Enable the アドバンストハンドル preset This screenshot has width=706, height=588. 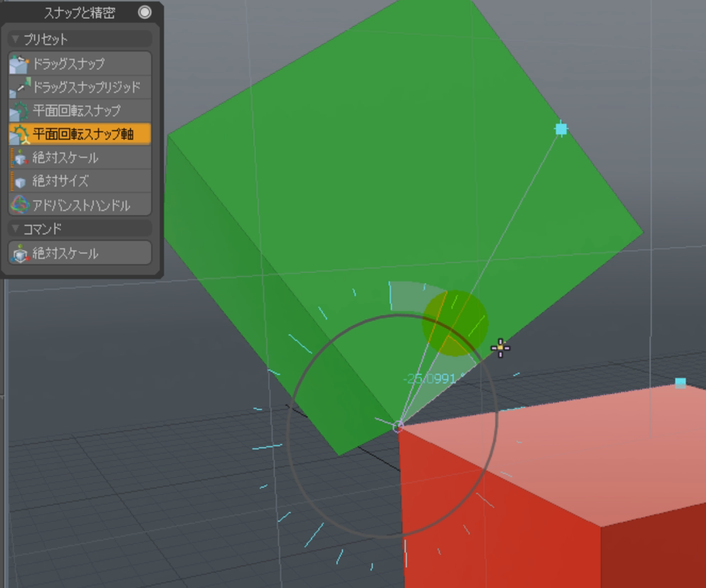tap(79, 205)
